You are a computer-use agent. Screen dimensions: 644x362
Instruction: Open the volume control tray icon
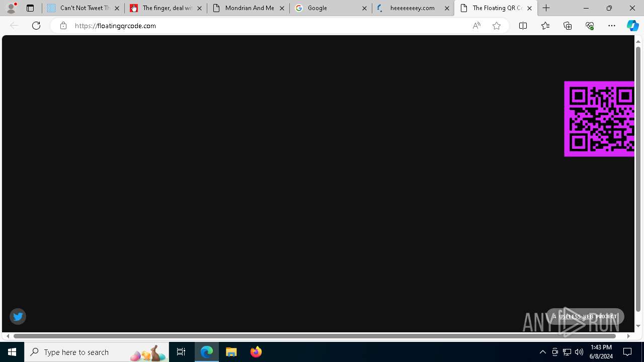579,352
